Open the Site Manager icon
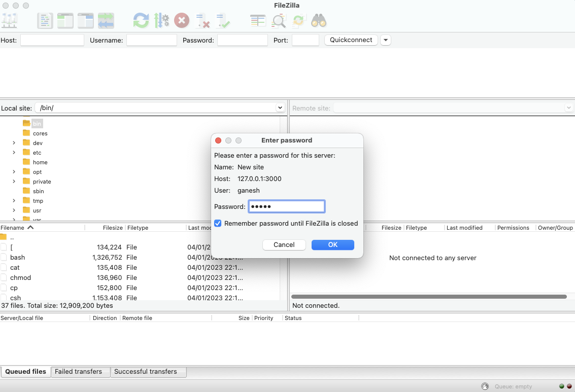The width and height of the screenshot is (575, 392). point(9,20)
